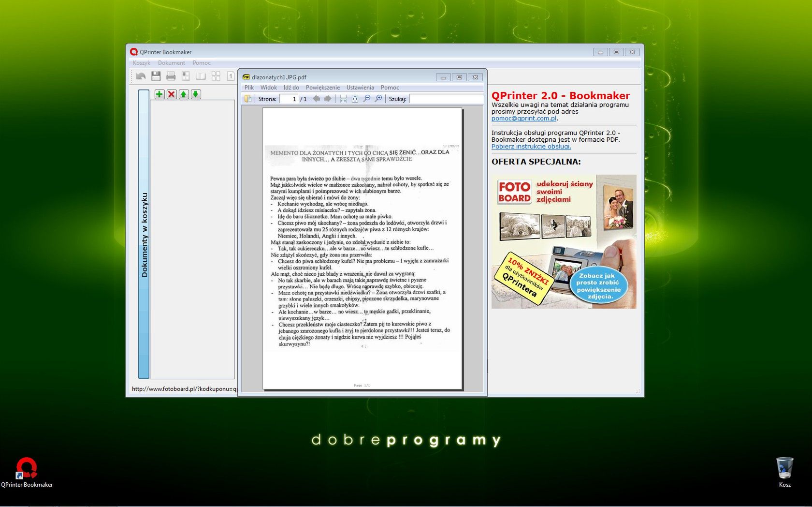812x507 pixels.
Task: Open the Powiększenie menu
Action: [x=322, y=88]
